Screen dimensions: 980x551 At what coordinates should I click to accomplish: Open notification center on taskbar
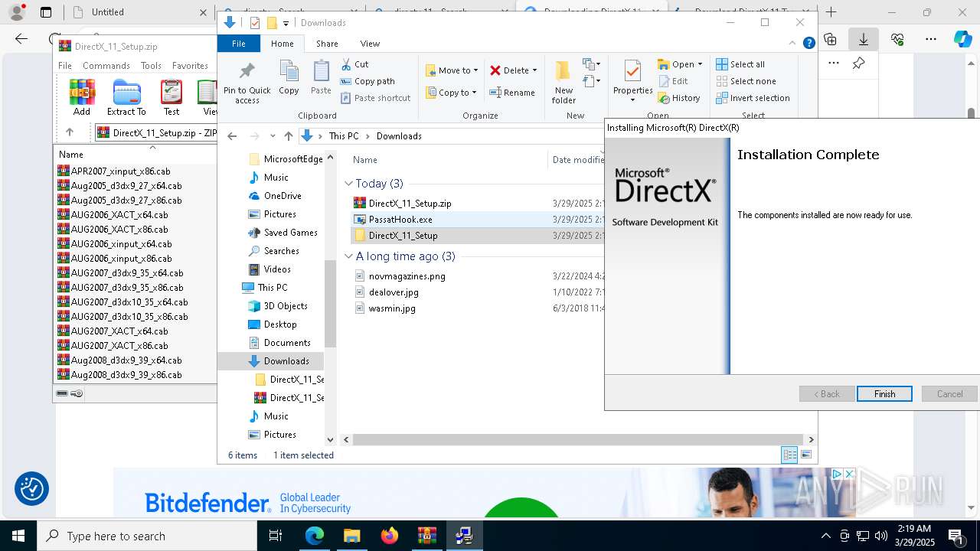click(x=955, y=536)
